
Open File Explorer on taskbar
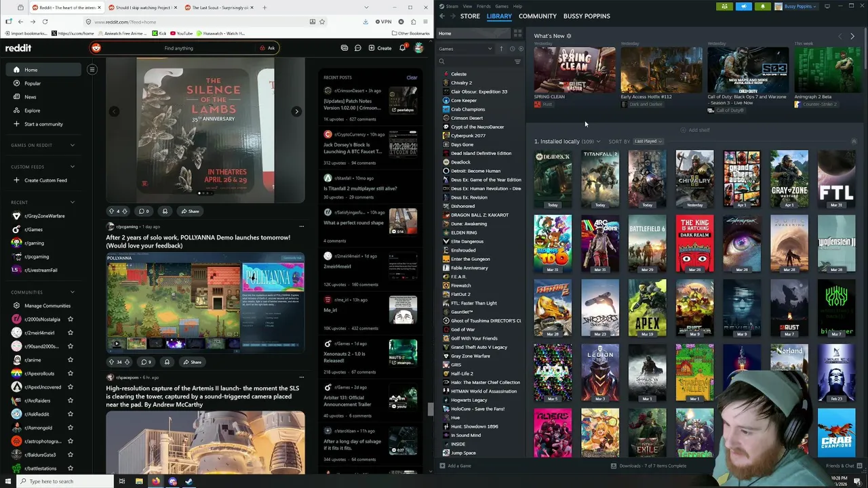pyautogui.click(x=139, y=481)
